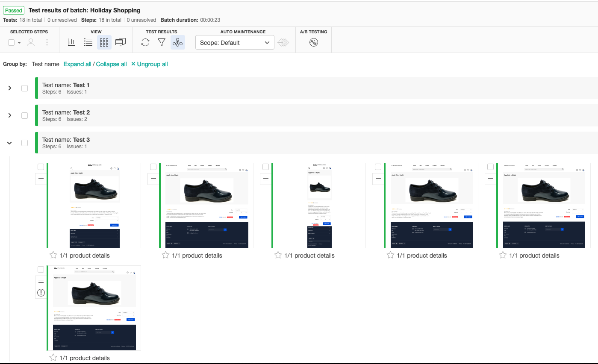Tick the Selected Steps select-all checkbox
Viewport: 598px width, 364px height.
click(x=12, y=42)
